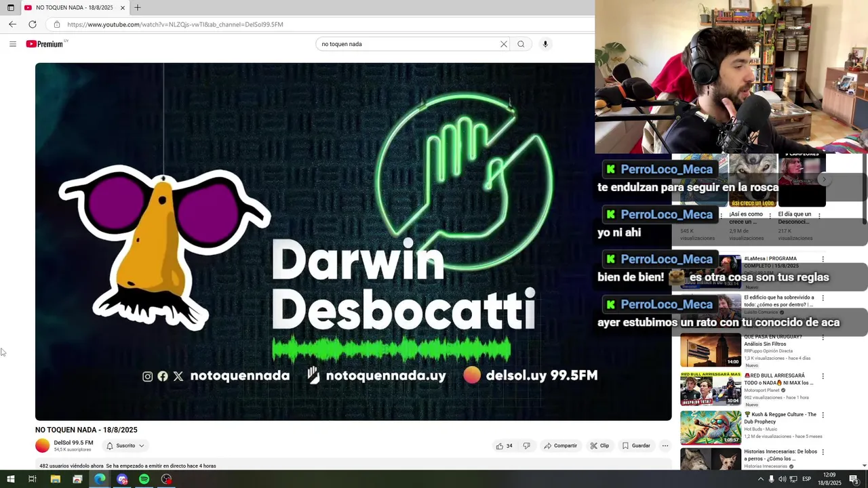Click the video title 'NO TOQUEN NADA - 18/8/2025'
The width and height of the screenshot is (868, 488).
point(86,430)
